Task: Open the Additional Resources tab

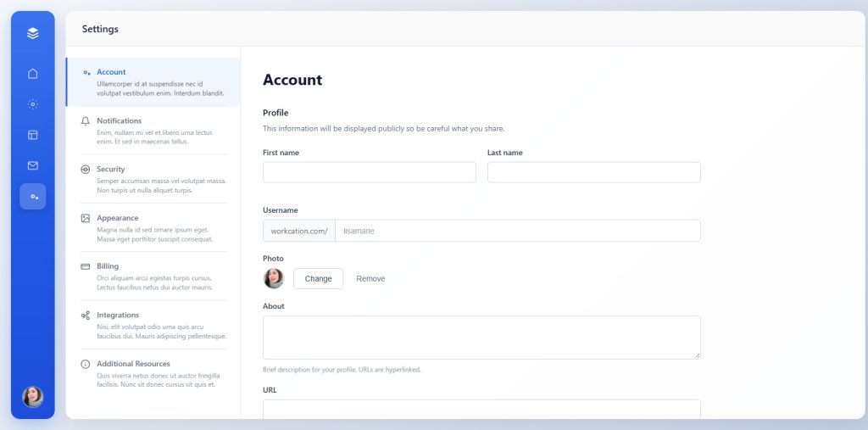Action: pos(153,373)
